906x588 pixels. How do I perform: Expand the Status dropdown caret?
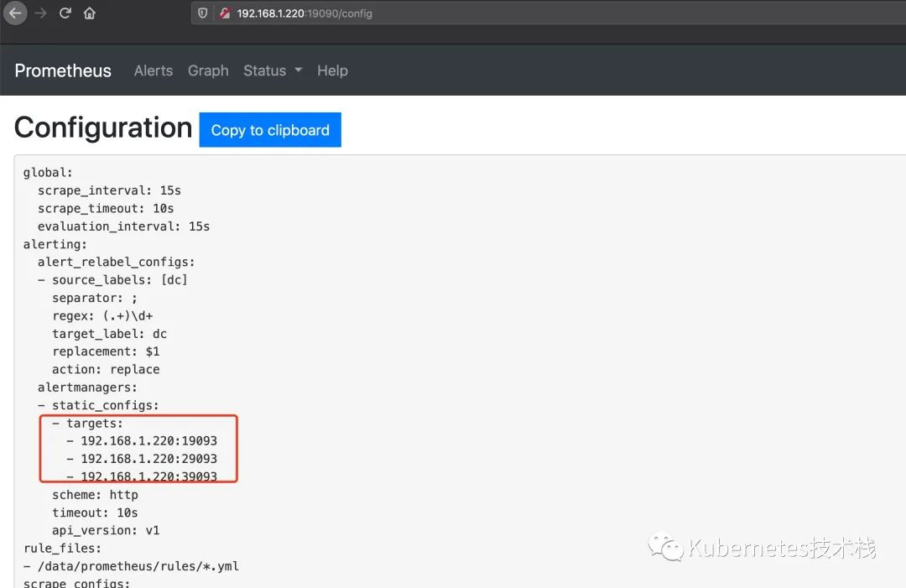coord(298,70)
